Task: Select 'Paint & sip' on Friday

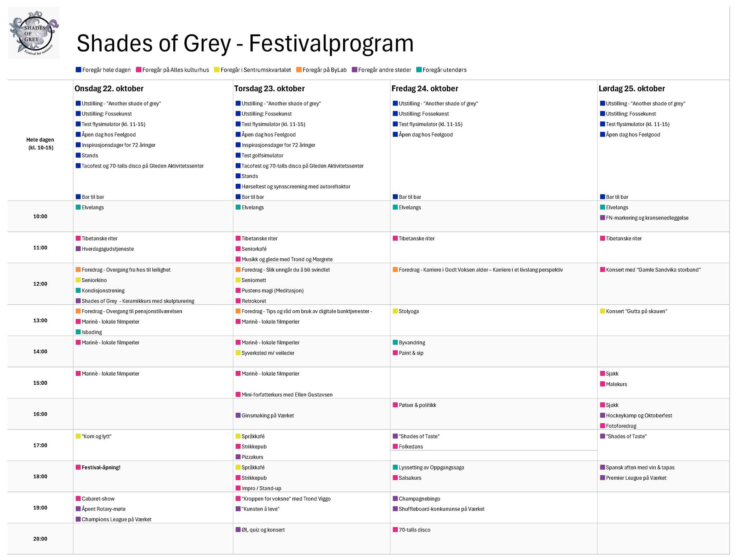Action: coord(411,353)
